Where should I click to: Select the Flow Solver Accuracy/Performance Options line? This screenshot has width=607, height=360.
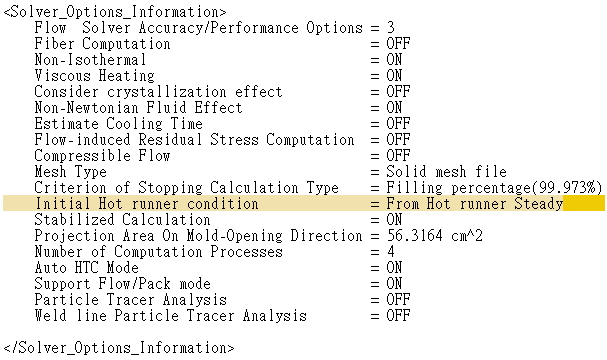coord(214,28)
